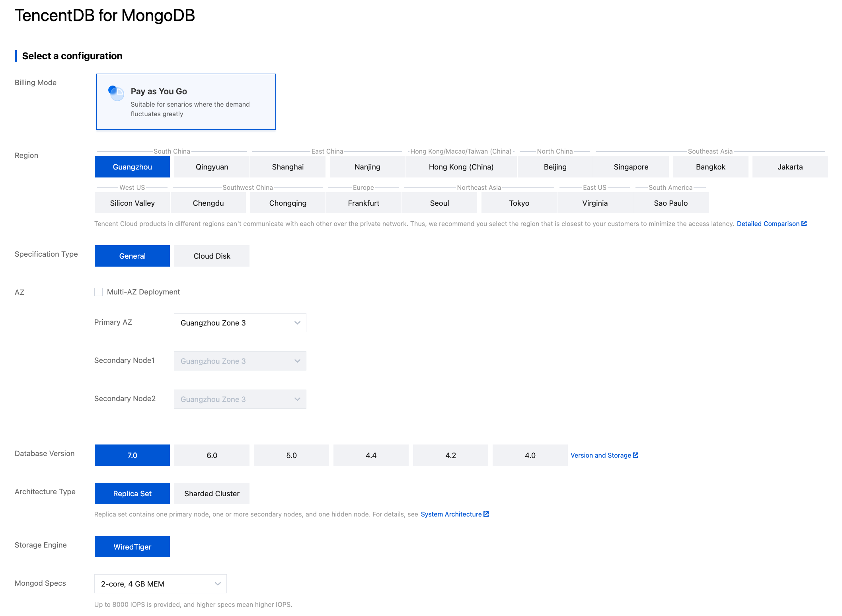Expand the Mongod Specs dropdown
Screen dimensions: 842x616
pyautogui.click(x=160, y=584)
